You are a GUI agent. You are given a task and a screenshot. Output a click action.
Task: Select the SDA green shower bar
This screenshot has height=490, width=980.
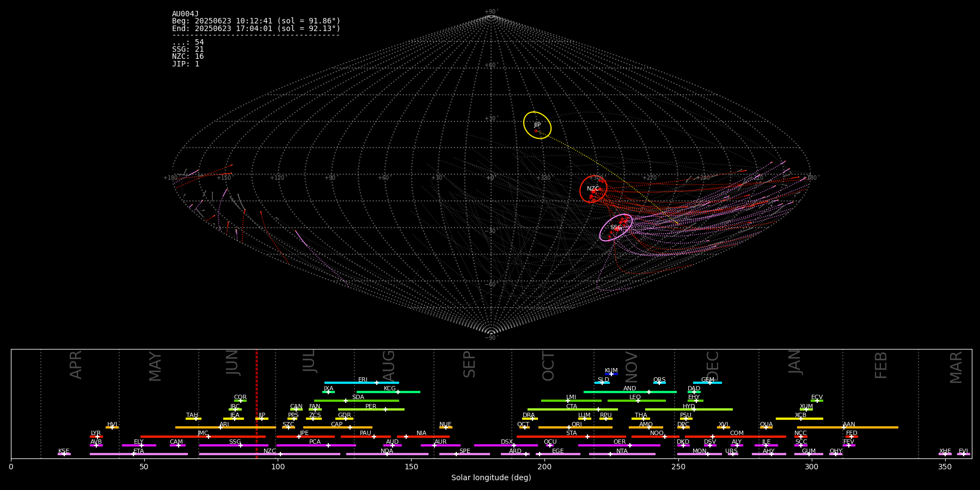pyautogui.click(x=356, y=401)
